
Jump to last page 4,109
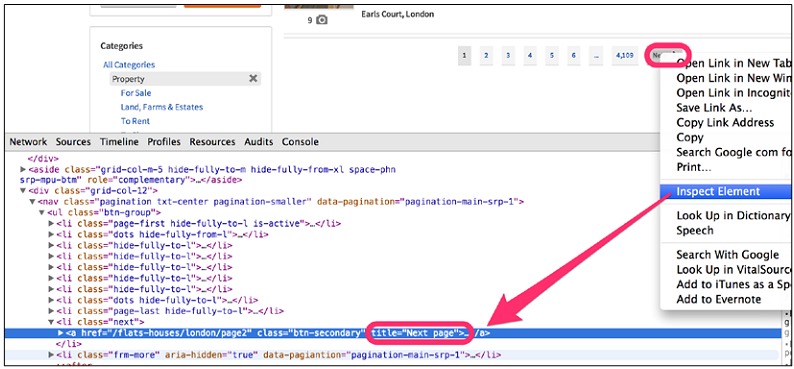pyautogui.click(x=624, y=55)
